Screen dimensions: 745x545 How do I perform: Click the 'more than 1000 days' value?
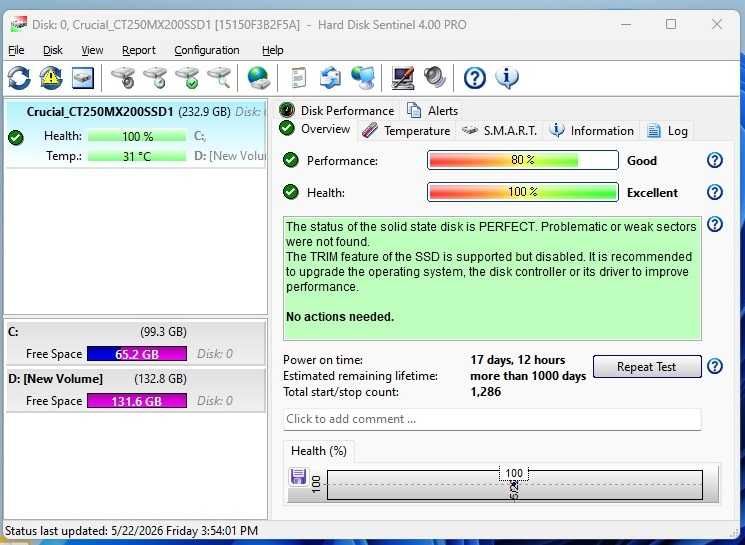coord(528,376)
